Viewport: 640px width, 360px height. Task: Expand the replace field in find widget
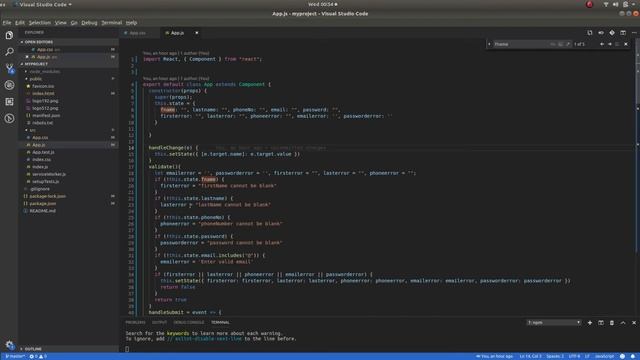click(489, 44)
